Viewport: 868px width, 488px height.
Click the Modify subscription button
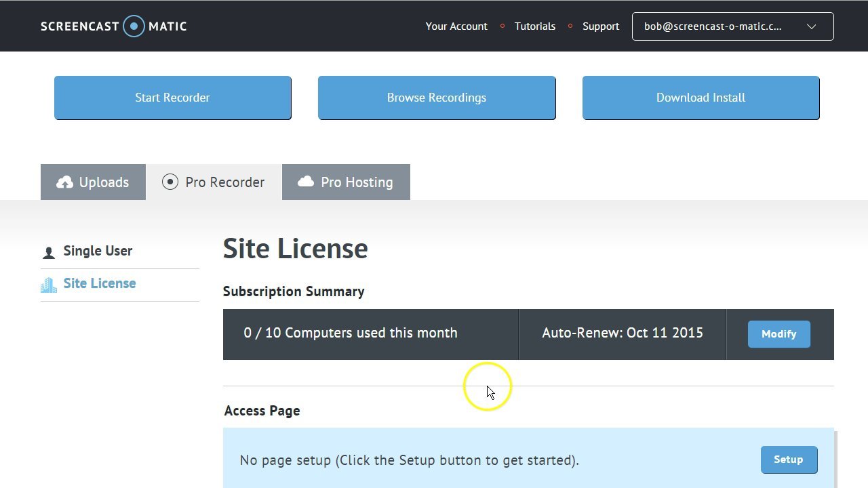click(x=779, y=334)
